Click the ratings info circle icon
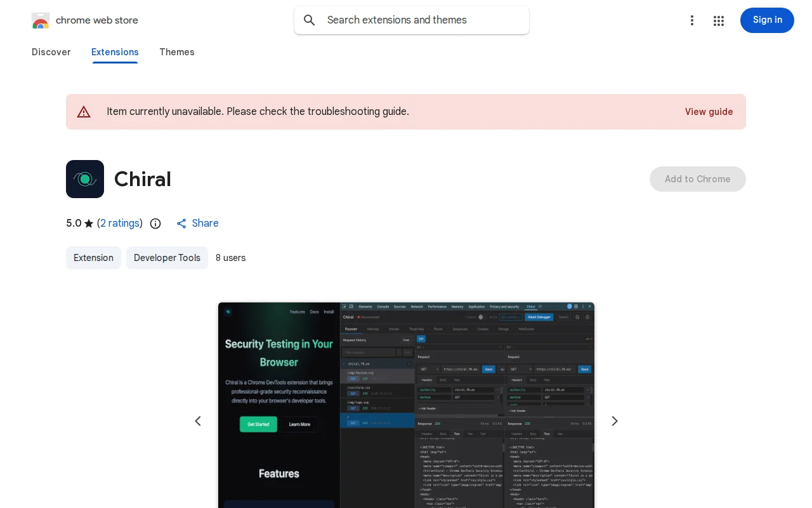The width and height of the screenshot is (812, 508). pos(155,224)
